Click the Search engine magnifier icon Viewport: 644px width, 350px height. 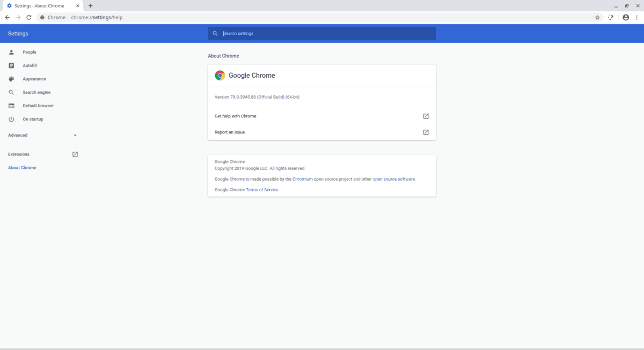click(x=11, y=92)
